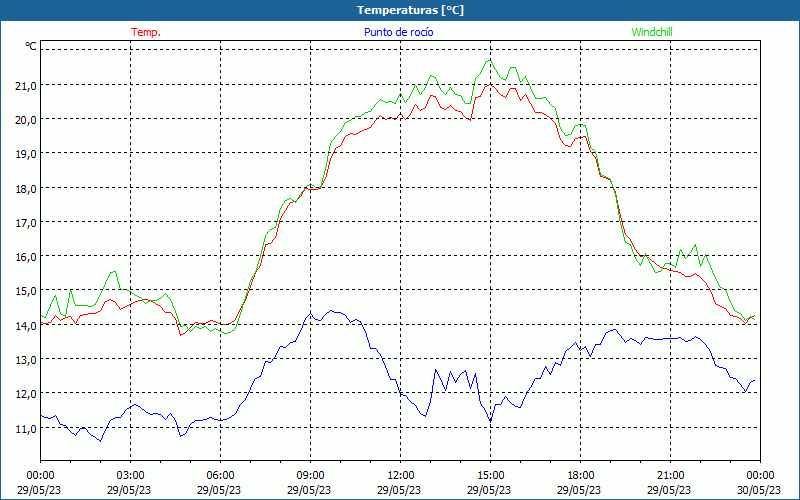Click the 21,0 y-axis value
This screenshot has height=500, width=800.
click(x=26, y=86)
